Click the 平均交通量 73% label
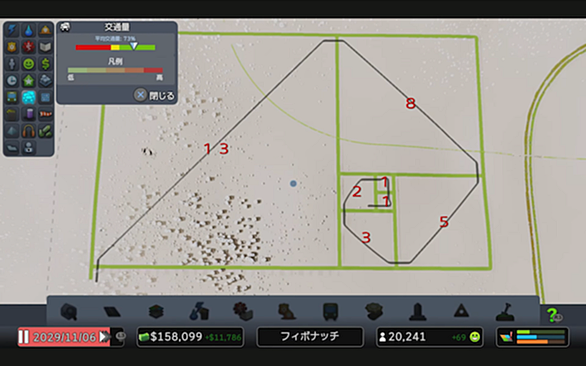This screenshot has width=586, height=366. [x=115, y=39]
